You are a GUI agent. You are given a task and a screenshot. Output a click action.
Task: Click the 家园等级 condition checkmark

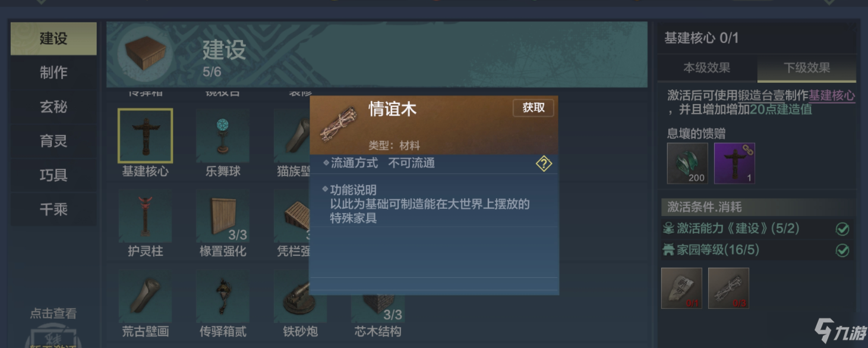842,250
